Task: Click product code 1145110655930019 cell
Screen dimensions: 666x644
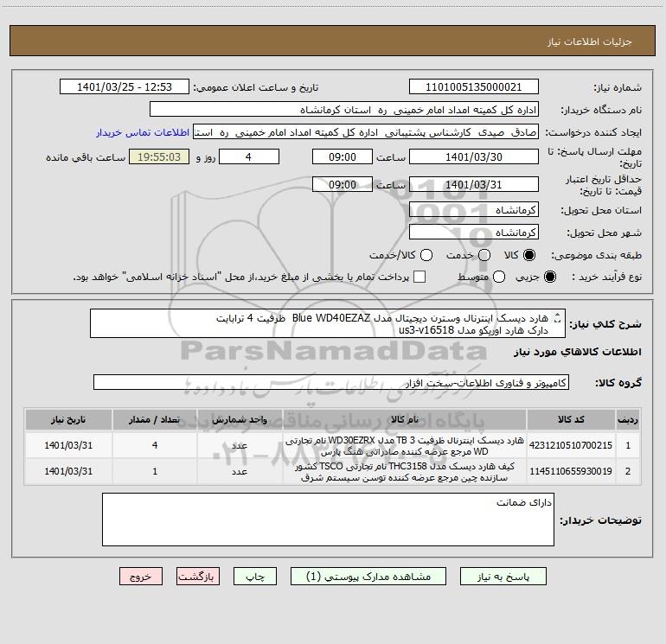Action: point(571,471)
